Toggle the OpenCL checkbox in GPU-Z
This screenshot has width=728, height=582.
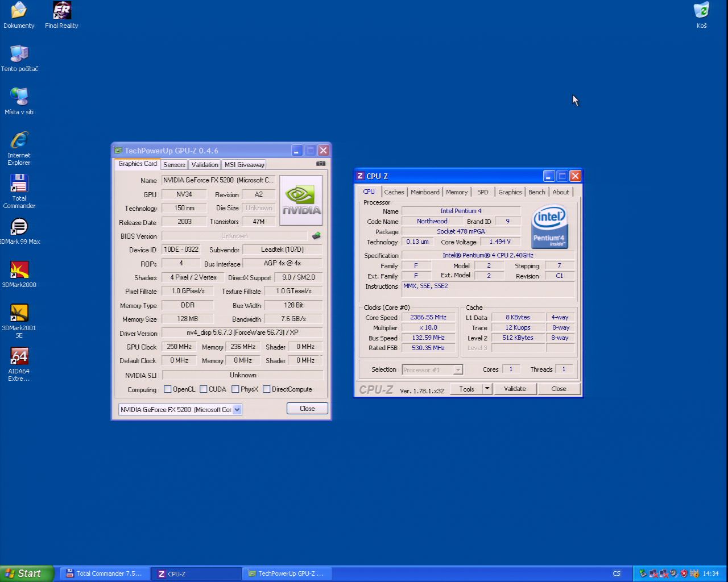click(x=168, y=389)
